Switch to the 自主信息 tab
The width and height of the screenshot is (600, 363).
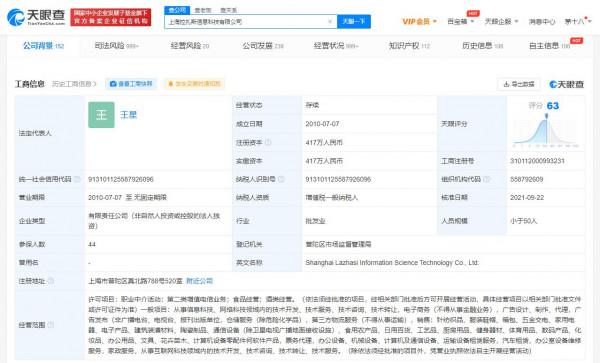pos(549,46)
